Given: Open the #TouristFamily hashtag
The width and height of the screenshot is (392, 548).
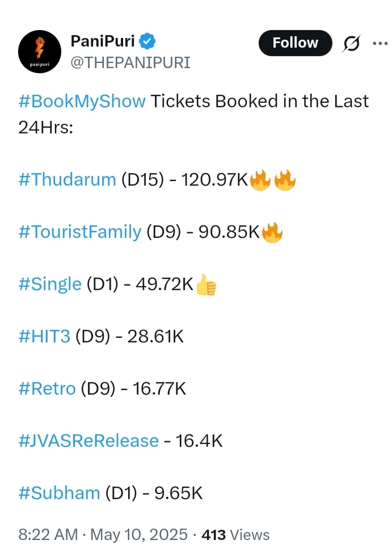Looking at the screenshot, I should click(80, 232).
